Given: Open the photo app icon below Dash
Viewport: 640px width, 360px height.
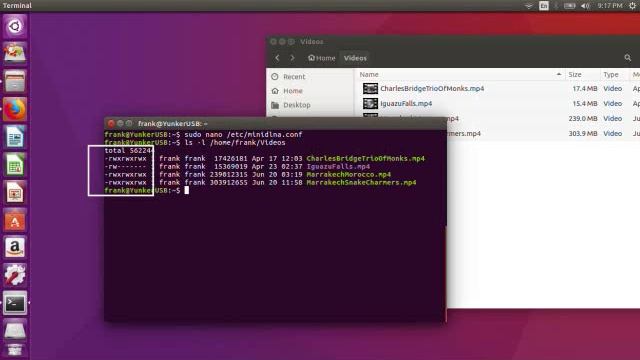Looking at the screenshot, I should [15, 53].
